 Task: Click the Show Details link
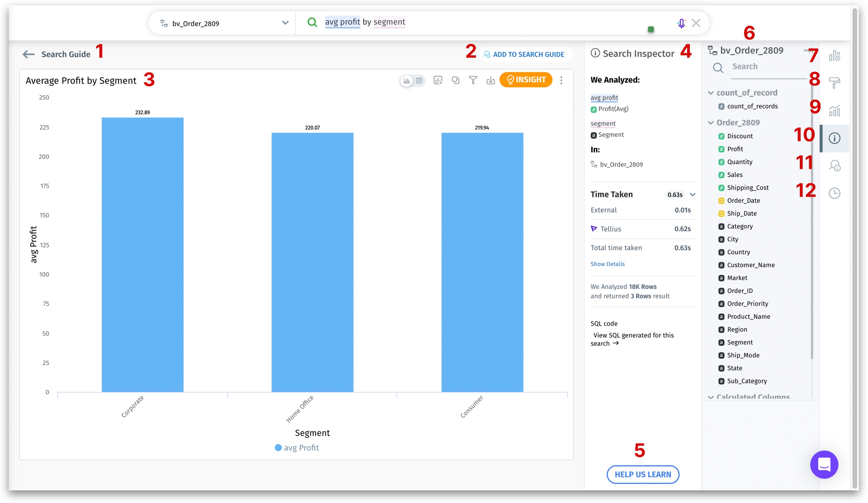tap(607, 264)
